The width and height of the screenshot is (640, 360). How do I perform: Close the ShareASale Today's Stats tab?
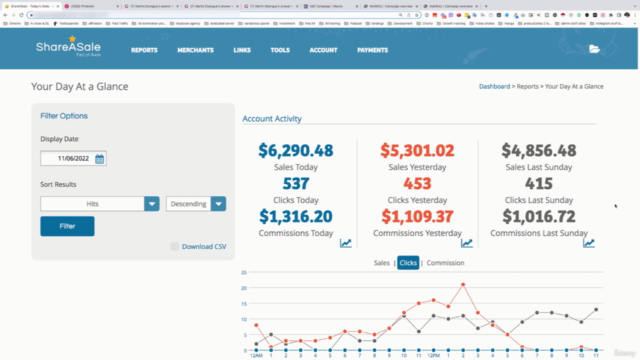(x=58, y=6)
